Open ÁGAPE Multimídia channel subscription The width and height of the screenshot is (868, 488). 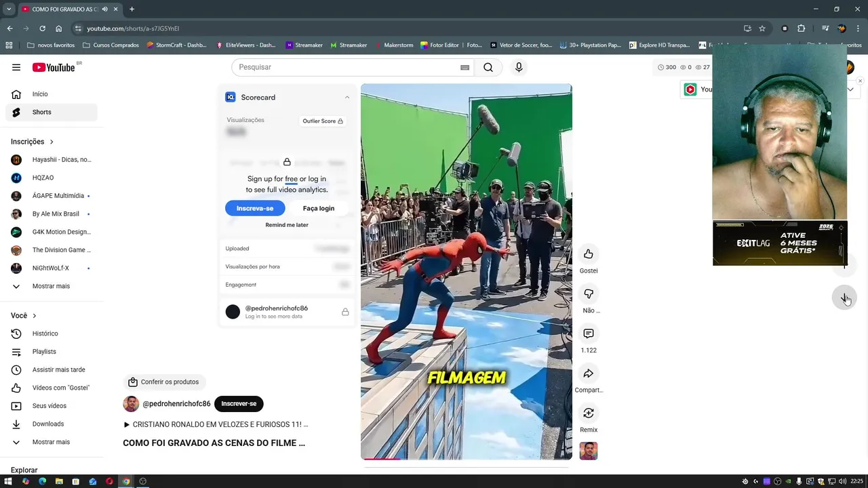point(52,196)
